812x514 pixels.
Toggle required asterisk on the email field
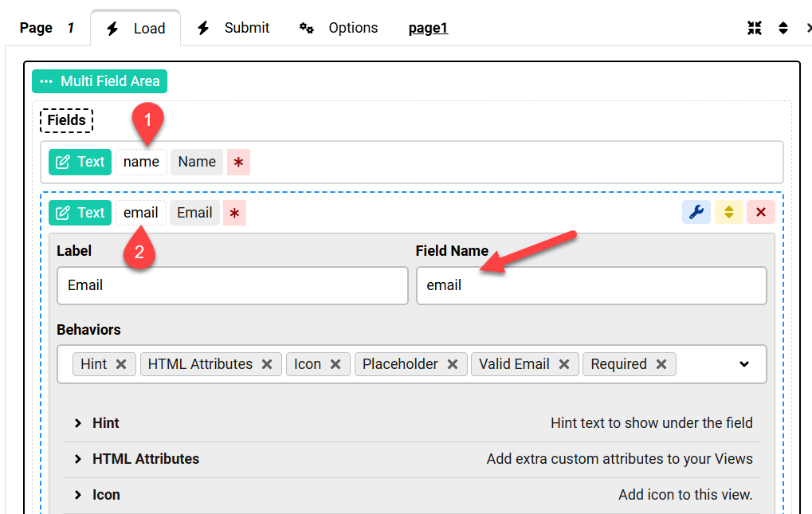pyautogui.click(x=234, y=213)
